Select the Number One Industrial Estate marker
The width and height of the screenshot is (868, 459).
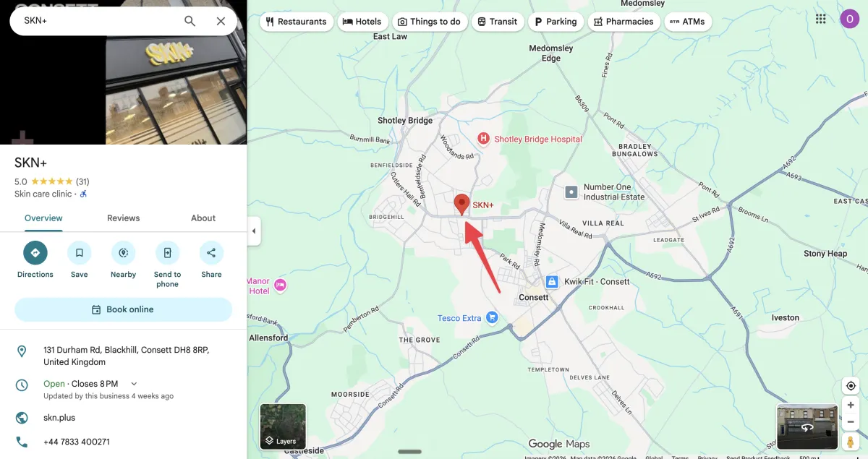pos(572,192)
